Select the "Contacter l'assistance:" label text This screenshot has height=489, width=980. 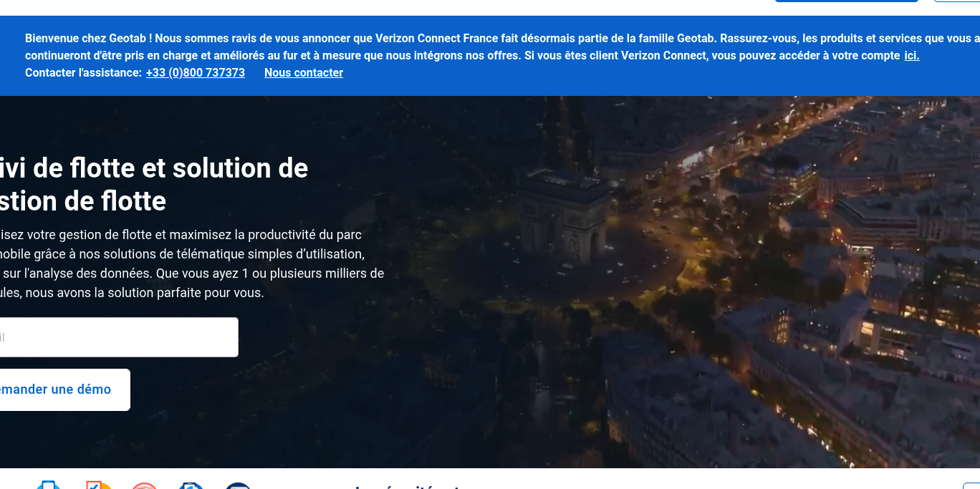tap(83, 72)
